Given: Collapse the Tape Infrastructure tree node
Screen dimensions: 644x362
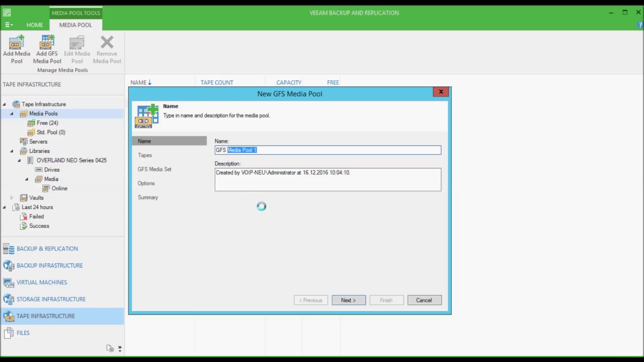Looking at the screenshot, I should 4,105.
